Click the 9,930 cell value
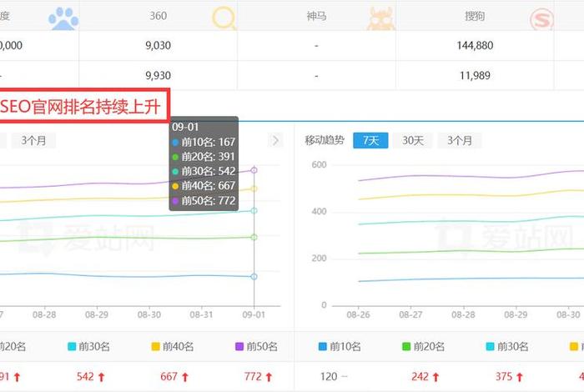Image resolution: width=584 pixels, height=392 pixels. pos(159,76)
